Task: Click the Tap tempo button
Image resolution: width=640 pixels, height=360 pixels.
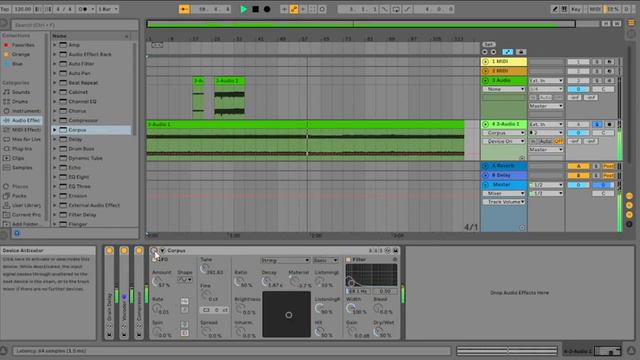Action: point(5,9)
